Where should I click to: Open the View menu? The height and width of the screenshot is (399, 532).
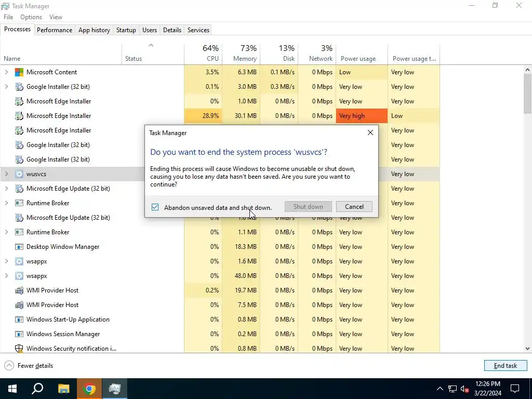[x=56, y=17]
